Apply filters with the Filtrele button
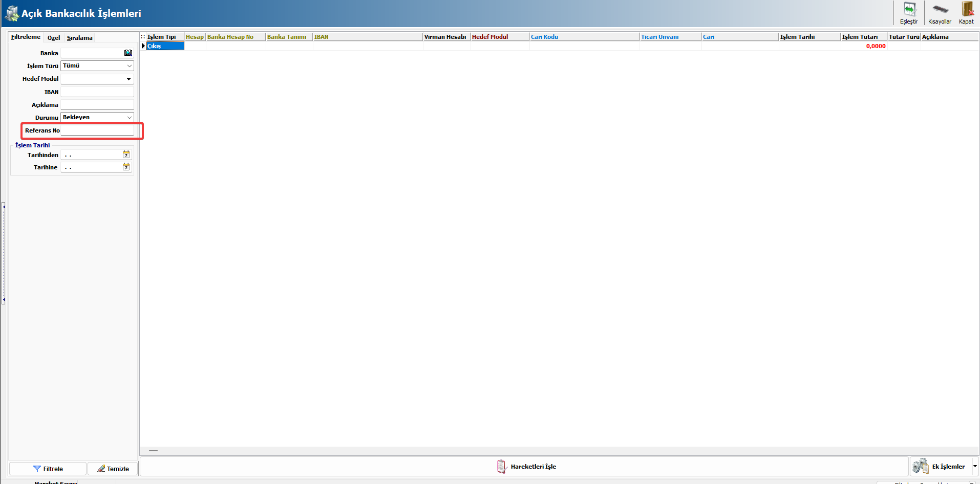Viewport: 980px width, 484px height. (48, 469)
